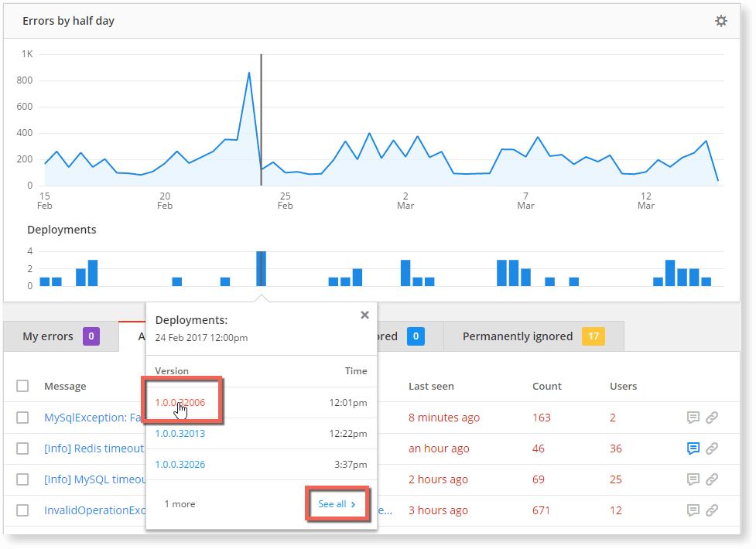Open the Permanently ignored tab

point(517,336)
